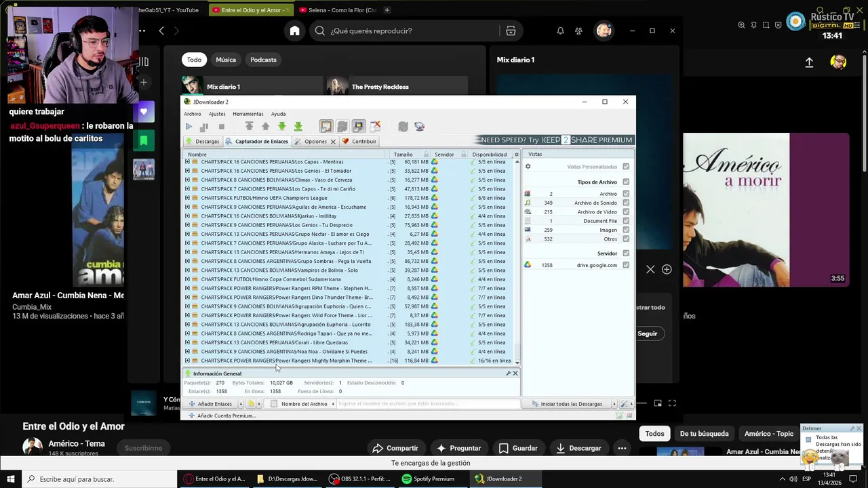The width and height of the screenshot is (868, 488).
Task: Open the Herramientas menu
Action: click(248, 114)
